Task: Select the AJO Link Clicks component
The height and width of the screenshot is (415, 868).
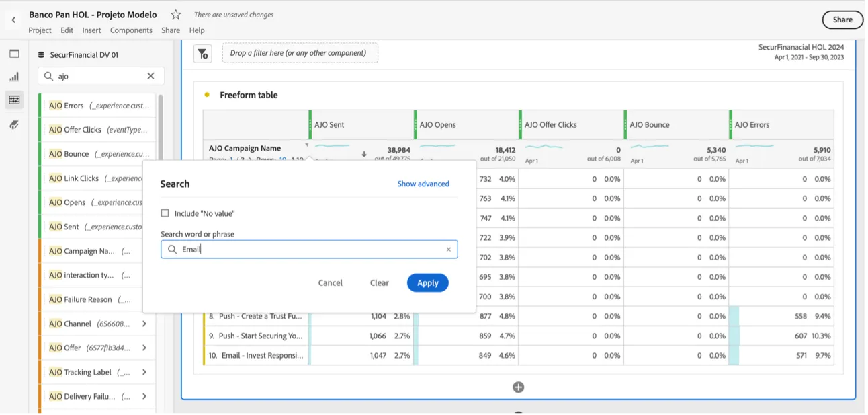Action: [91, 178]
